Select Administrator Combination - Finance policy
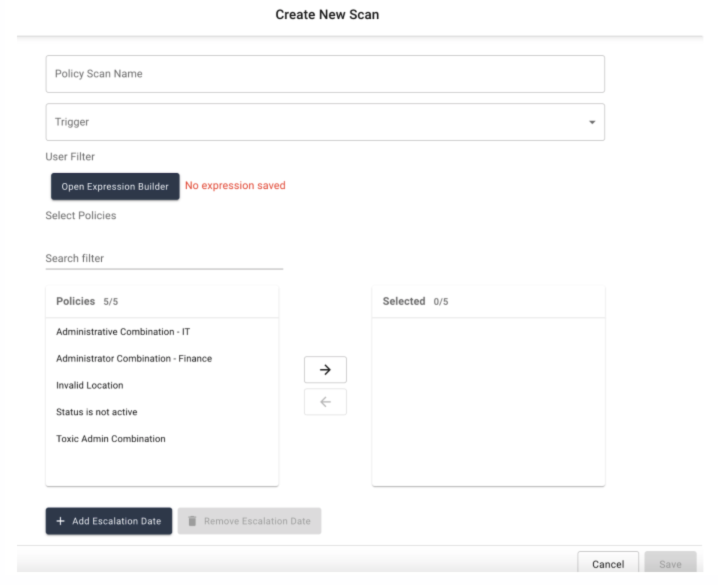 click(x=134, y=358)
